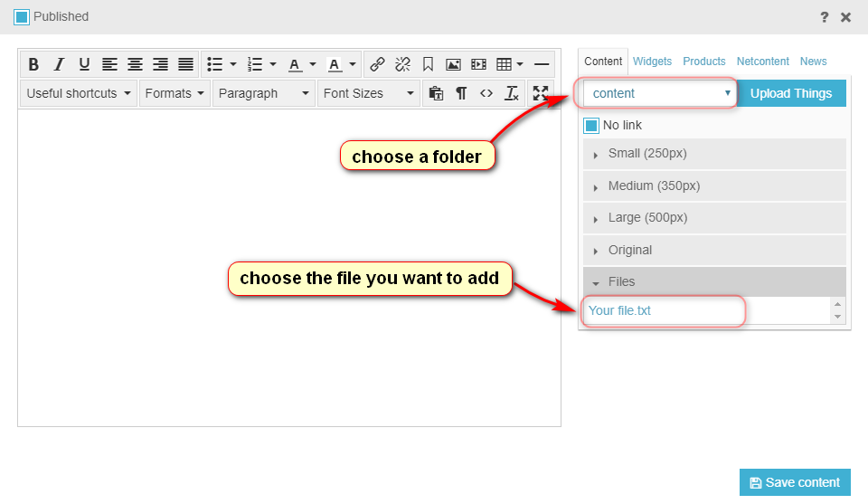This screenshot has height=504, width=868.
Task: Toggle bold formatting
Action: 33,64
